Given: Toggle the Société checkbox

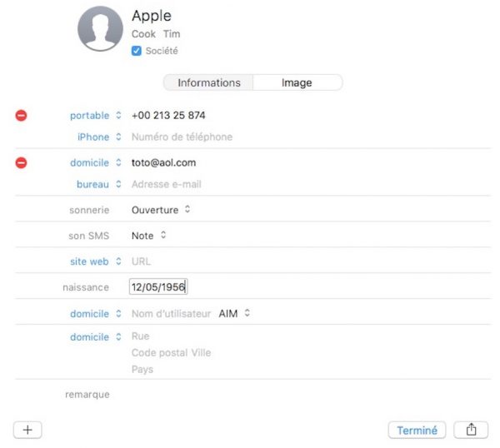Looking at the screenshot, I should click(x=137, y=51).
